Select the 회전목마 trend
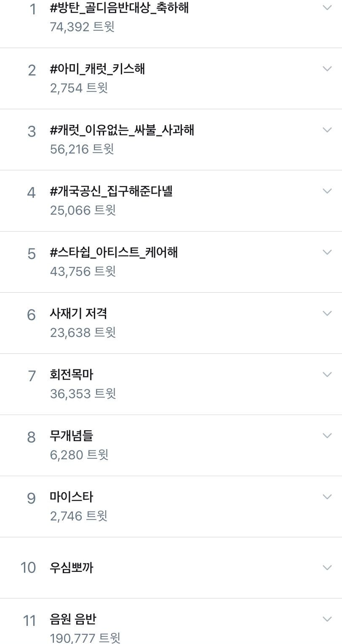This screenshot has height=644, width=342. (x=71, y=375)
